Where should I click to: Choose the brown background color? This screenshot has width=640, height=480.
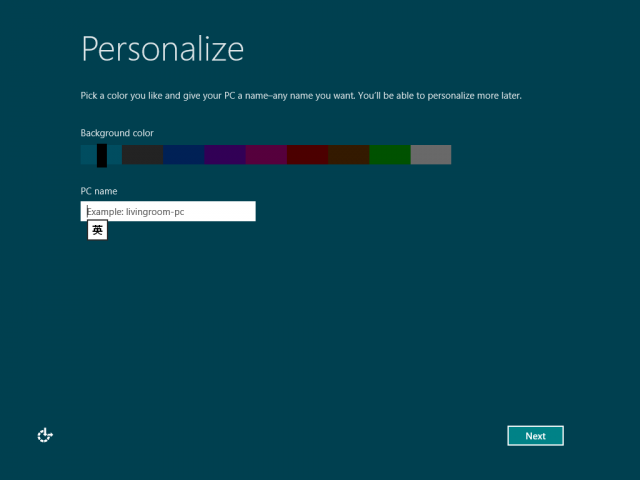pos(349,155)
